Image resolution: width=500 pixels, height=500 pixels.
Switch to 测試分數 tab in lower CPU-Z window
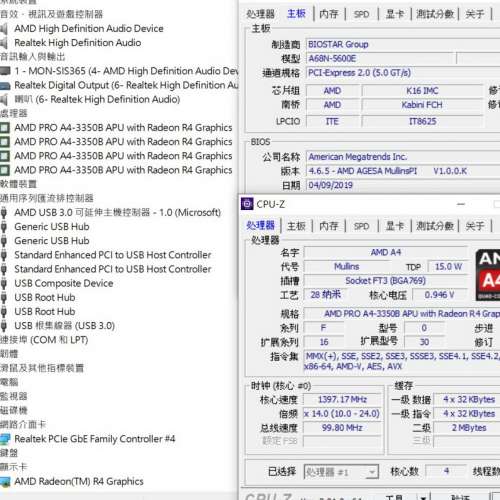435,226
